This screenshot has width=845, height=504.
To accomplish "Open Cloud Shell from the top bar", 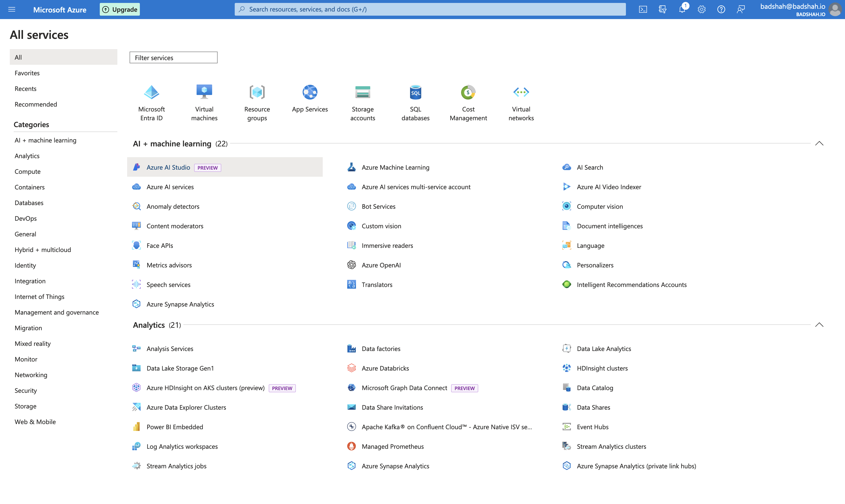I will (x=643, y=9).
